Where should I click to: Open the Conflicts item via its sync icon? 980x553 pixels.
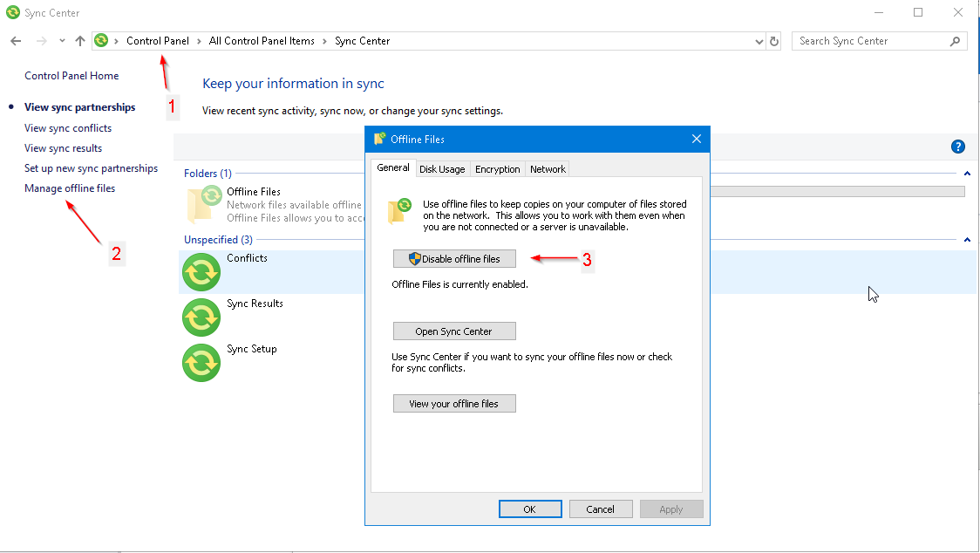point(201,271)
